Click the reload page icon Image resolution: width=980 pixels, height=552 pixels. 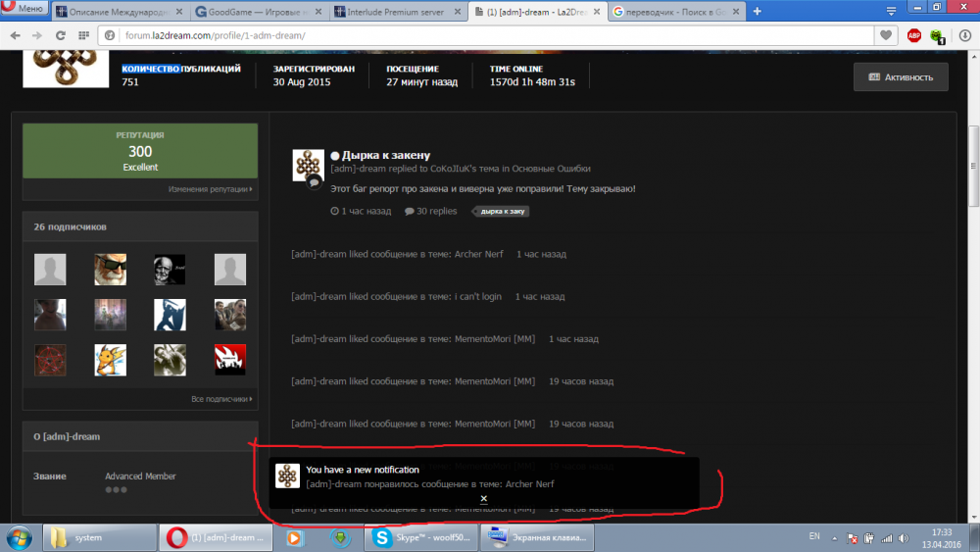(x=61, y=35)
